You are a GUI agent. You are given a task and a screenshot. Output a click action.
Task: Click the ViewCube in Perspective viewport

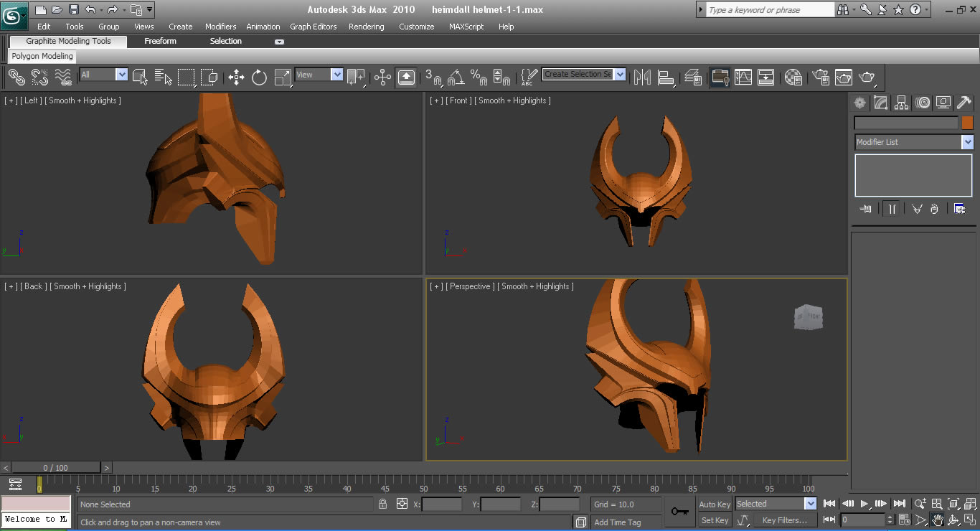[x=809, y=317]
